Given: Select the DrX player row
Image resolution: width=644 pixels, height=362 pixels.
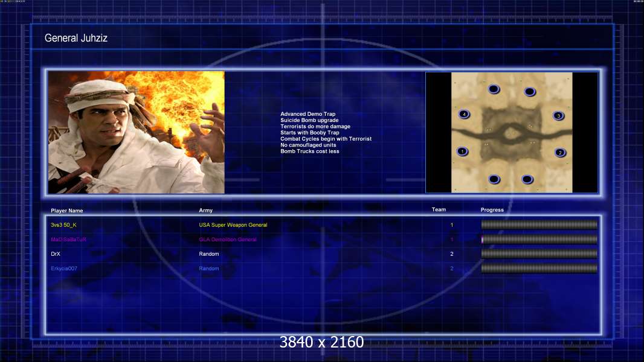Looking at the screenshot, I should click(324, 254).
